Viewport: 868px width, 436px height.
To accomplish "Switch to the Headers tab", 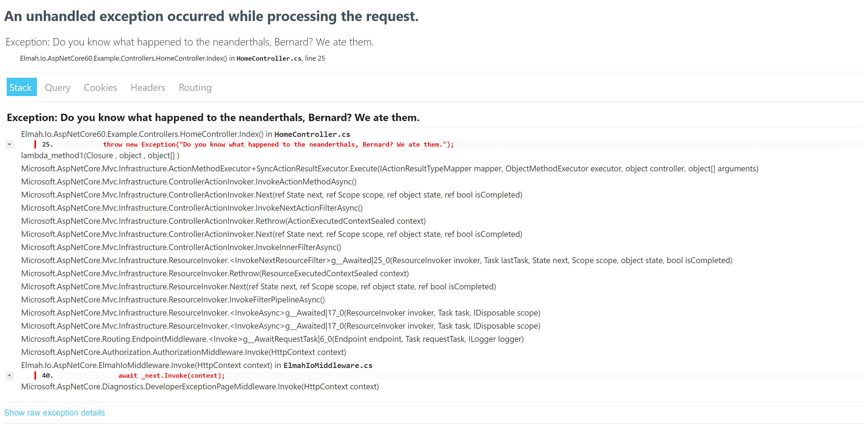I will 148,87.
